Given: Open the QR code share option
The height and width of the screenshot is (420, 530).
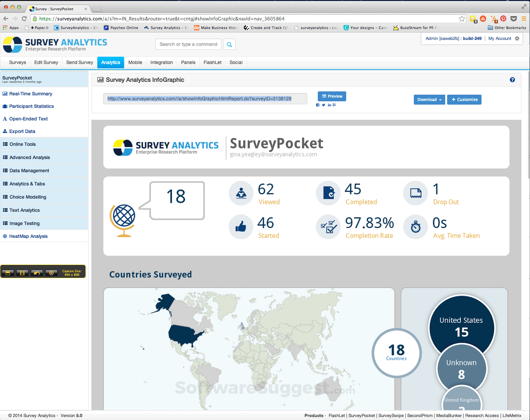Looking at the screenshot, I should pos(334,105).
